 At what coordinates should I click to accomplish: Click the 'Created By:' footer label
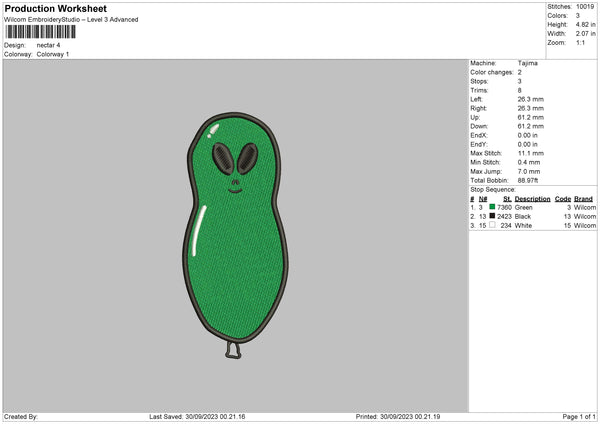coord(21,417)
